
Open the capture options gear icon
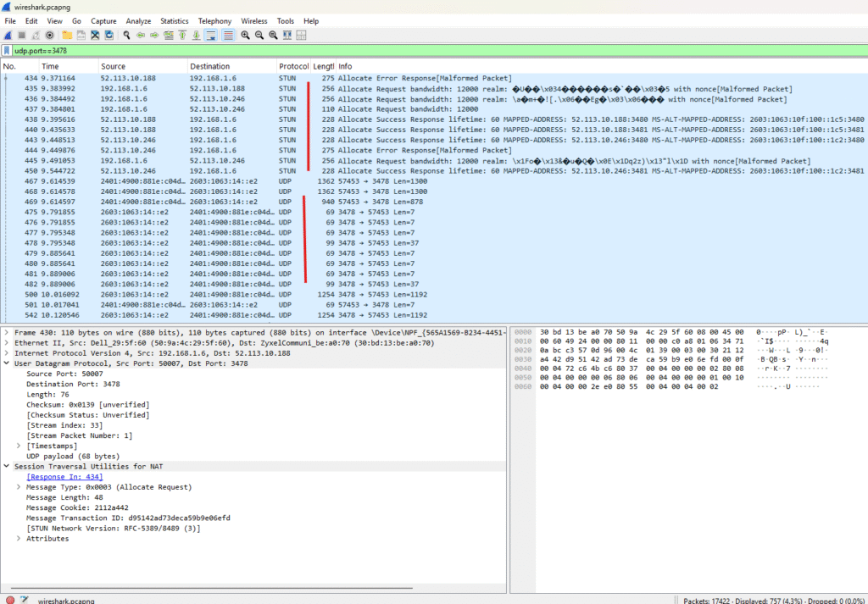tap(50, 36)
